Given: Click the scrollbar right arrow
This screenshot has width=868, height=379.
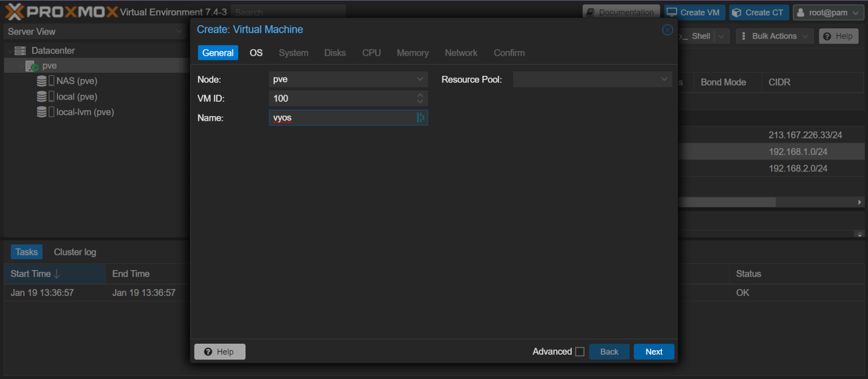Looking at the screenshot, I should (x=860, y=202).
